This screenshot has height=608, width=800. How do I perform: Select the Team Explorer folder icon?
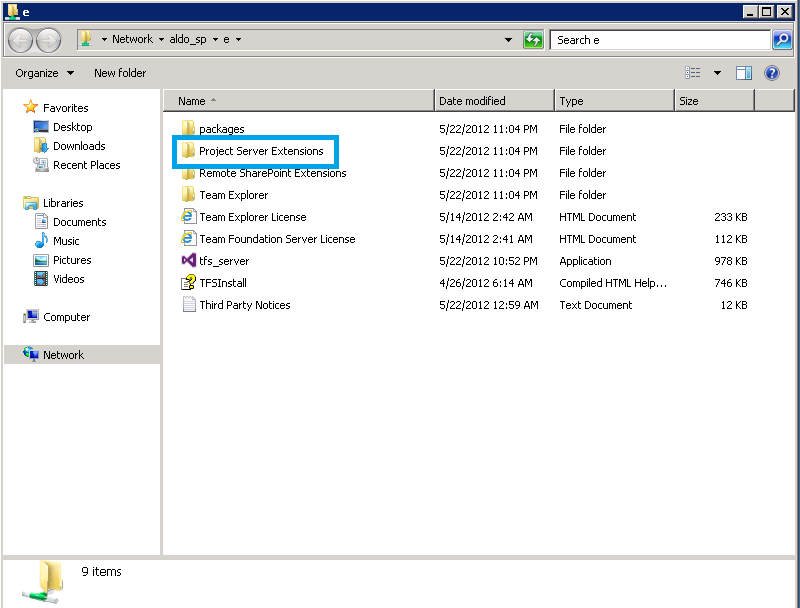pos(188,194)
